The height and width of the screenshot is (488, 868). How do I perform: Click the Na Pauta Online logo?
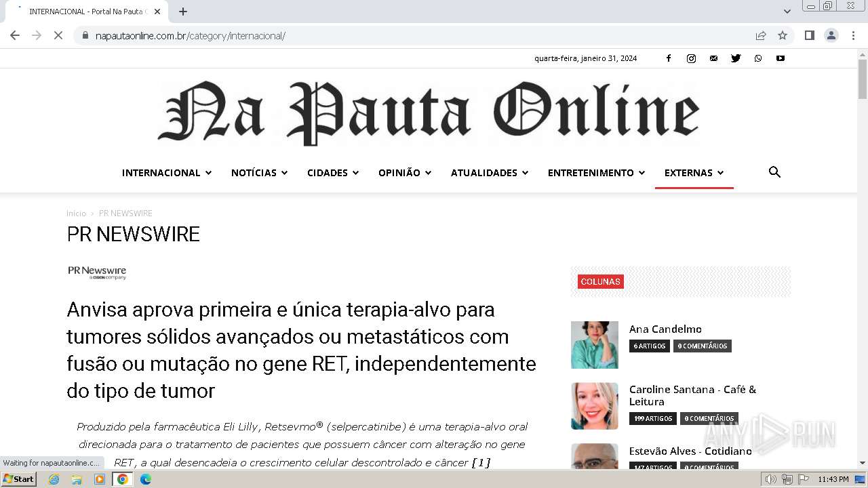point(429,113)
